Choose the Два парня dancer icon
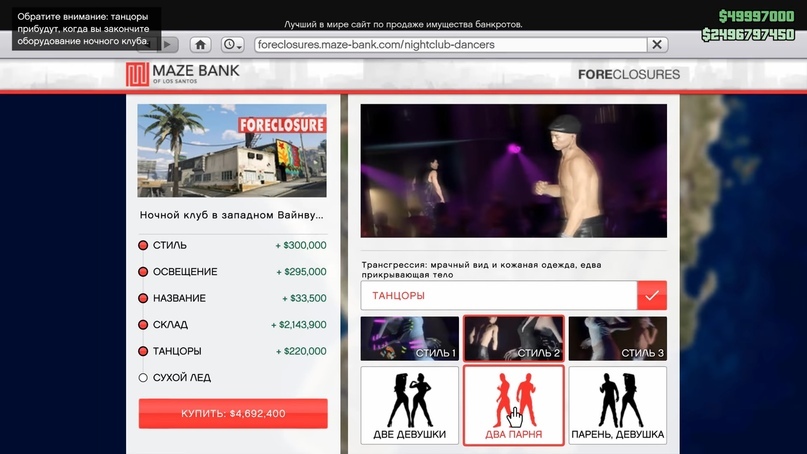Screen dimensions: 807x454 tap(514, 406)
